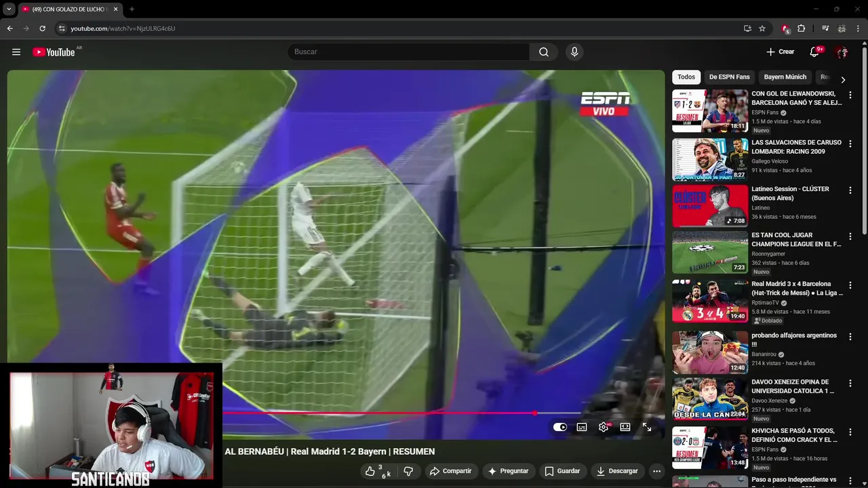This screenshot has height=488, width=868.
Task: Open tab search dropdown arrow
Action: click(x=9, y=9)
